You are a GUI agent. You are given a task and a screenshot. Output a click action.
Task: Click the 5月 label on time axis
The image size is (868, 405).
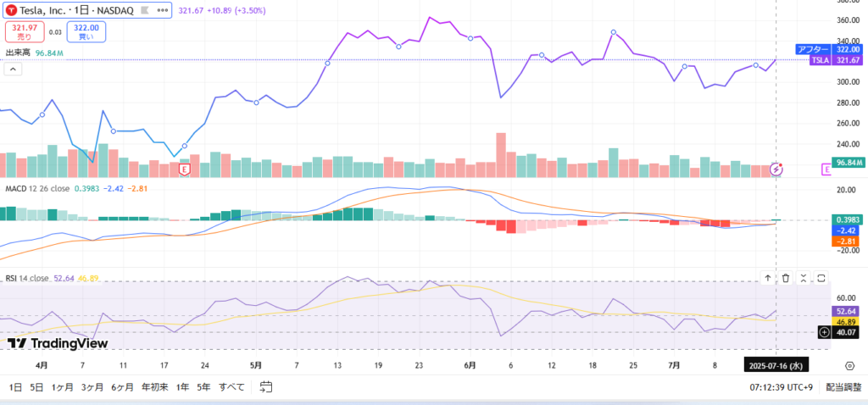coord(256,365)
